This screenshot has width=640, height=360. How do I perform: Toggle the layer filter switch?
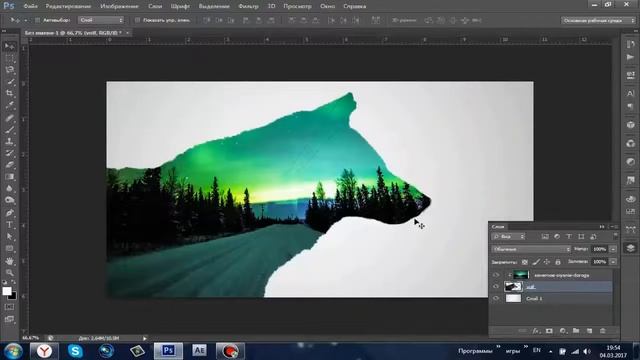pos(615,236)
